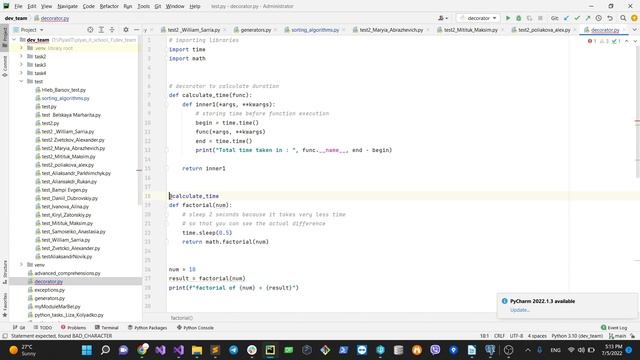Open the Python Packages tool window
Viewport: 640px width, 360px height.
147,327
